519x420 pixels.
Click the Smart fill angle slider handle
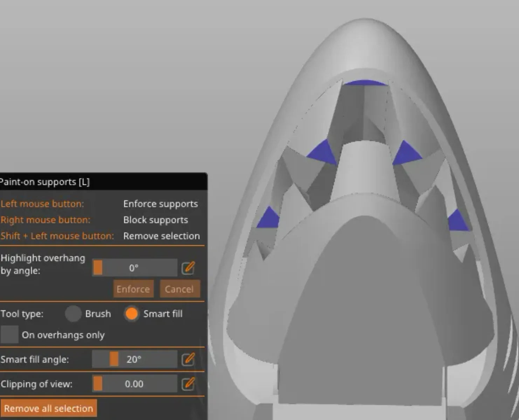coord(114,359)
